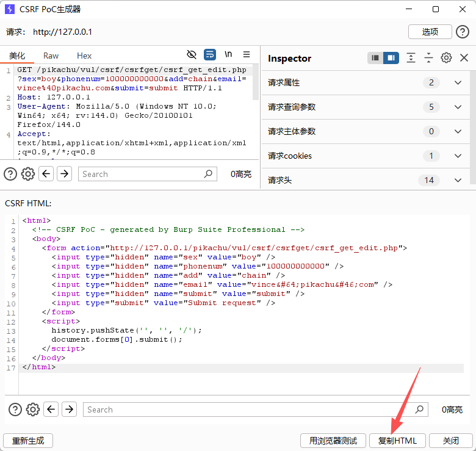Viewport: 476px width, 451px height.
Task: Focus the request Search field
Action: [x=148, y=174]
